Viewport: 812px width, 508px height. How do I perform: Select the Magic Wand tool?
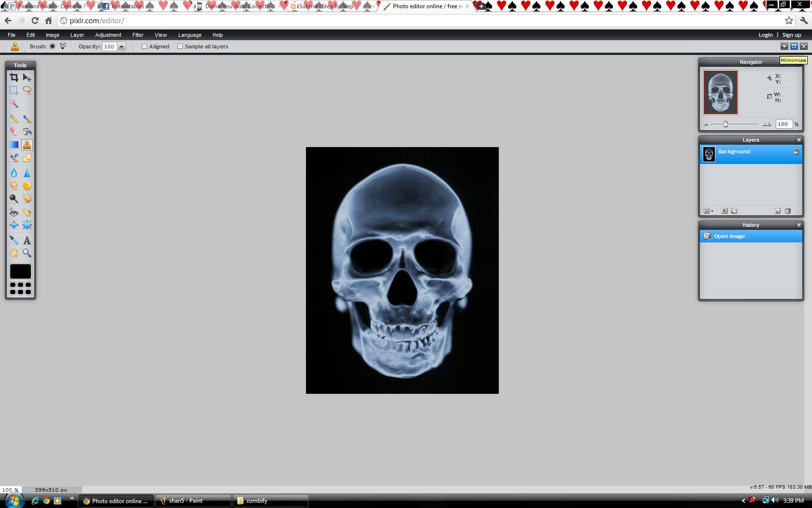tap(14, 104)
